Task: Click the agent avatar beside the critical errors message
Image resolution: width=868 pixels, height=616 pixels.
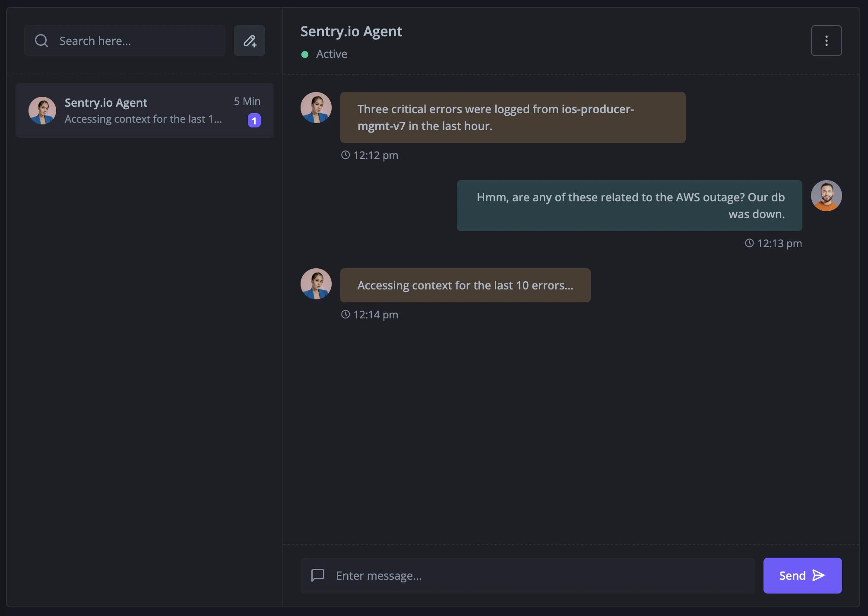Action: pyautogui.click(x=316, y=107)
